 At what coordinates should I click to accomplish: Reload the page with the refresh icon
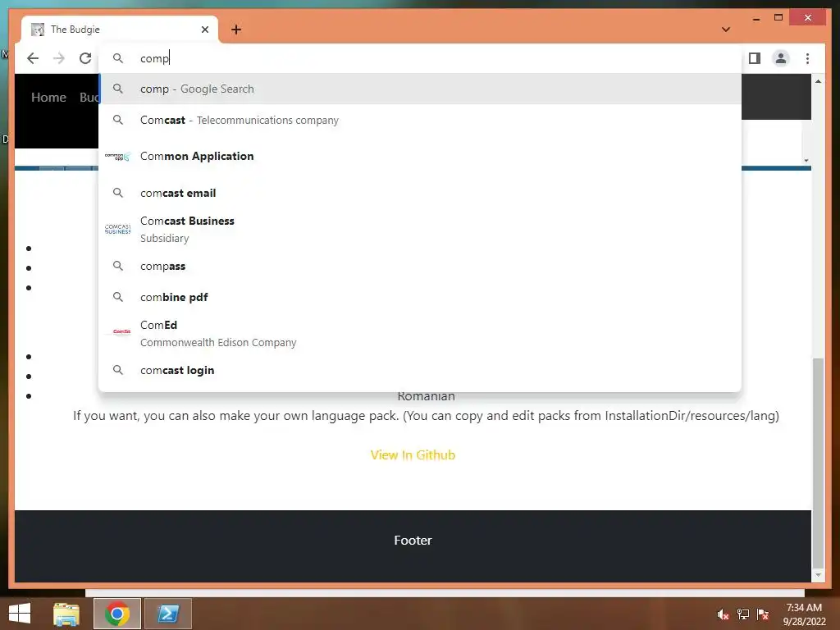(x=85, y=58)
